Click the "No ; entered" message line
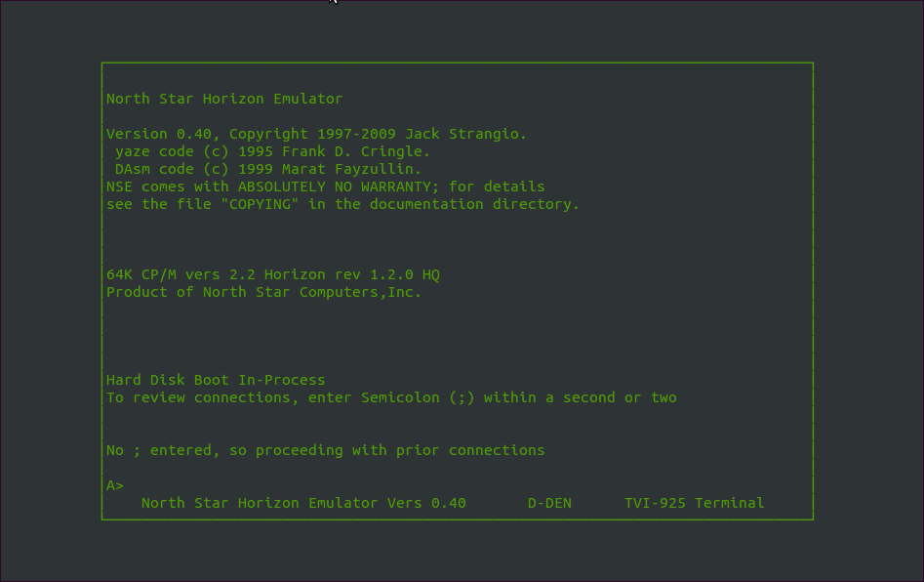 325,450
